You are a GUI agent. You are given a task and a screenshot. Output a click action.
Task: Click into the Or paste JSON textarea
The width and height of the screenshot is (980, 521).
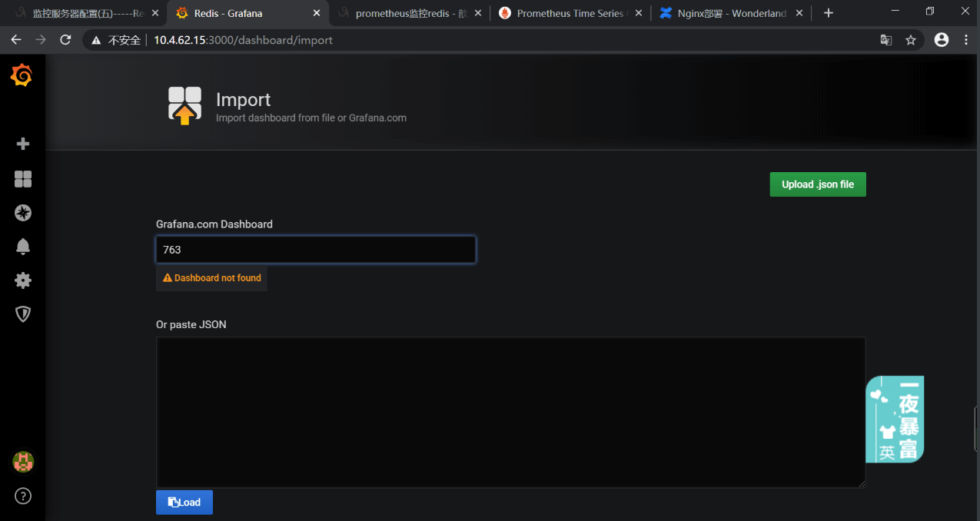click(511, 412)
